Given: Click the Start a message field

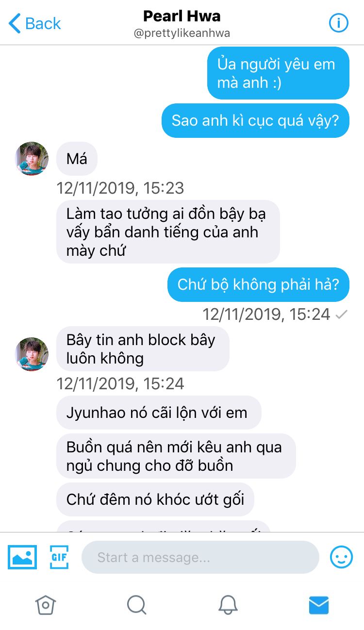Looking at the screenshot, I should coord(200,557).
